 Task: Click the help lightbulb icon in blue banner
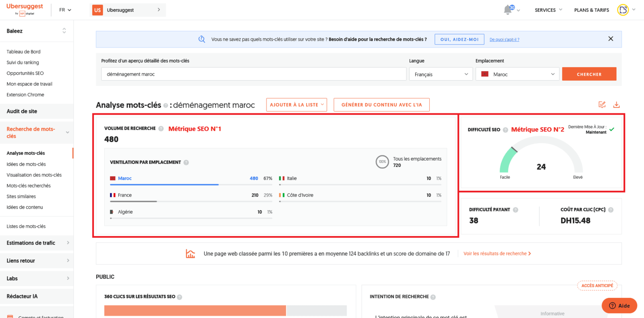click(202, 39)
